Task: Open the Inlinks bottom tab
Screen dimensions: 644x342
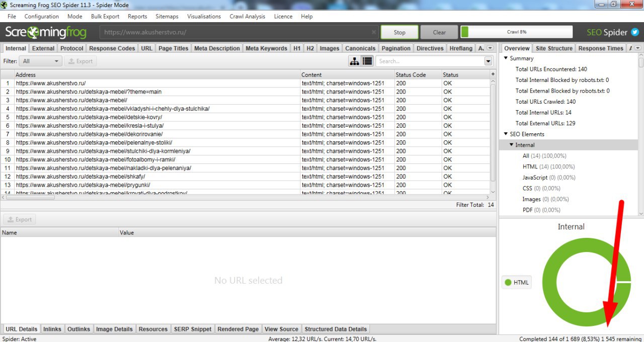Action: click(52, 329)
